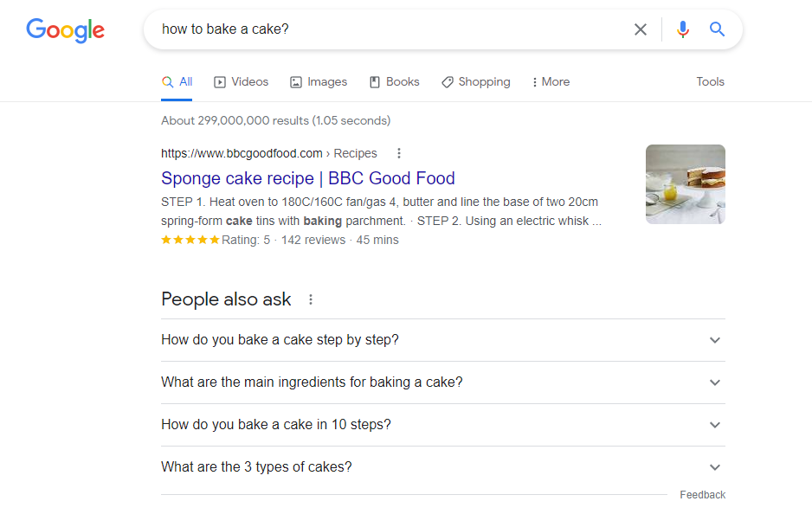Start voice search with microphone icon

point(683,29)
